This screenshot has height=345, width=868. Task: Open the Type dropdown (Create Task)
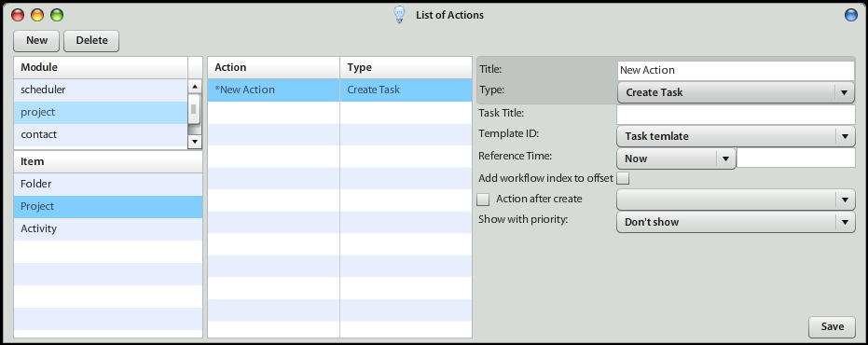(x=736, y=92)
